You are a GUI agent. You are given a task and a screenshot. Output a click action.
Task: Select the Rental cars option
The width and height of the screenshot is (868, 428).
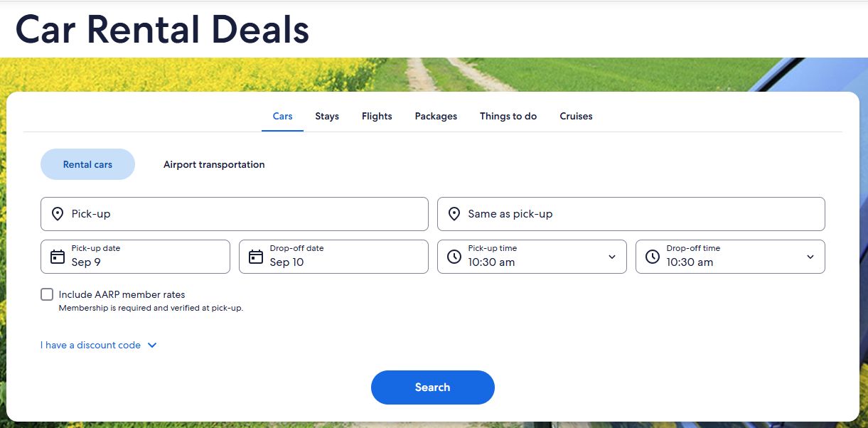[x=87, y=164]
